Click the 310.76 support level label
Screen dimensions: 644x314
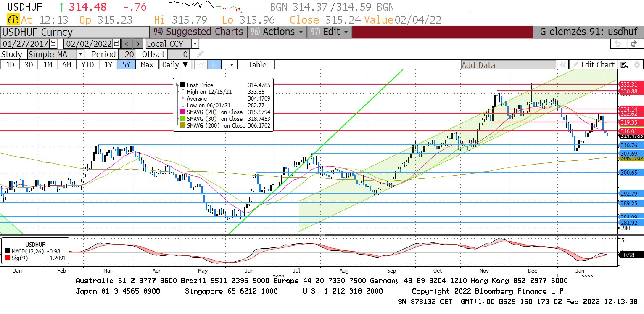click(x=631, y=145)
